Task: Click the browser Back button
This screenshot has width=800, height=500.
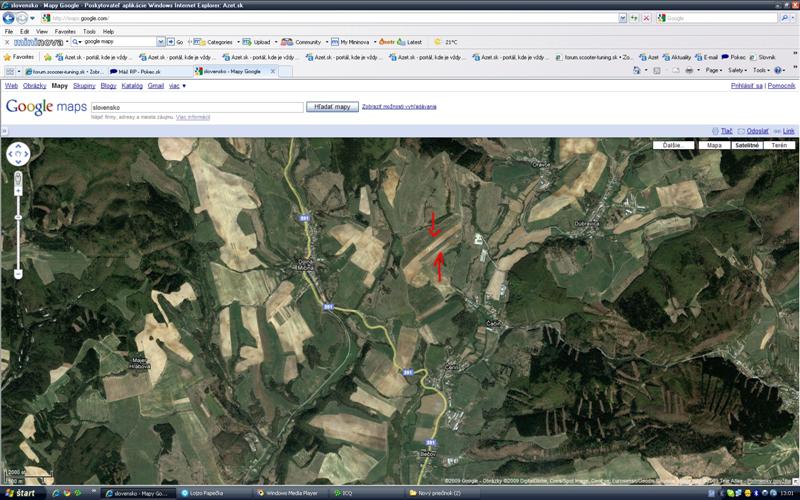Action: [x=9, y=18]
